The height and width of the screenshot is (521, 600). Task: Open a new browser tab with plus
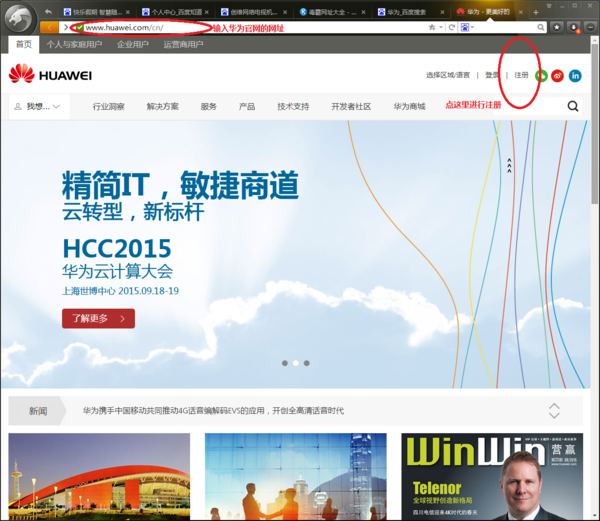[536, 12]
